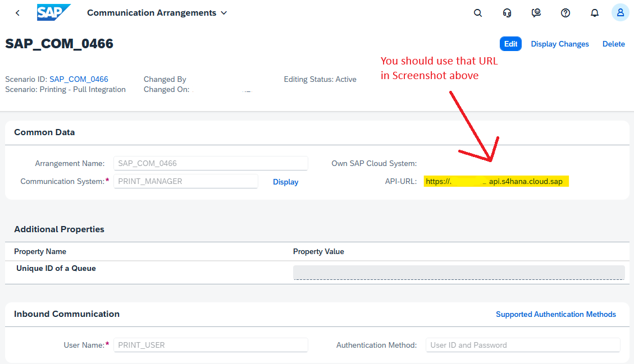Open the user profile avatar
634x364 pixels.
tap(621, 12)
